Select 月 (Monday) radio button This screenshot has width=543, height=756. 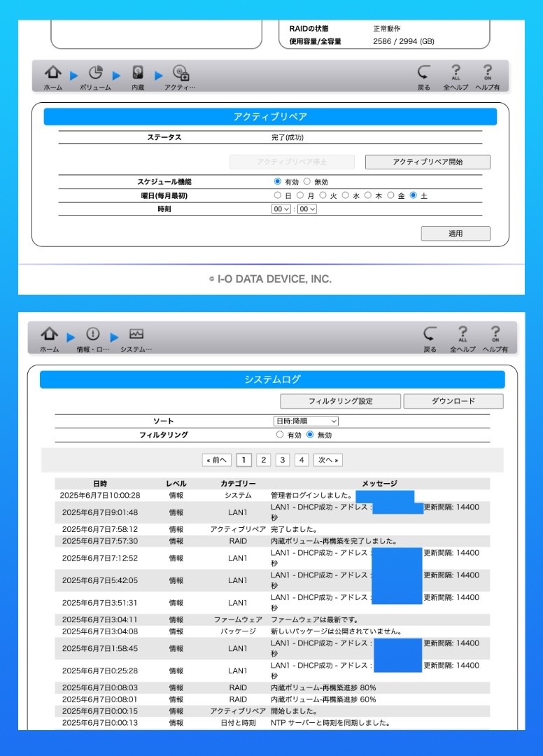(299, 195)
